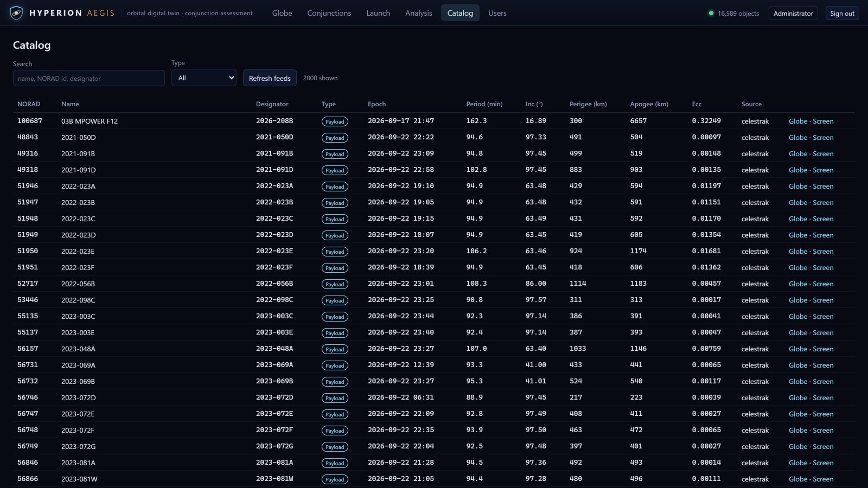This screenshot has width=868, height=488.
Task: Refresh the catalog feeds
Action: coord(270,78)
